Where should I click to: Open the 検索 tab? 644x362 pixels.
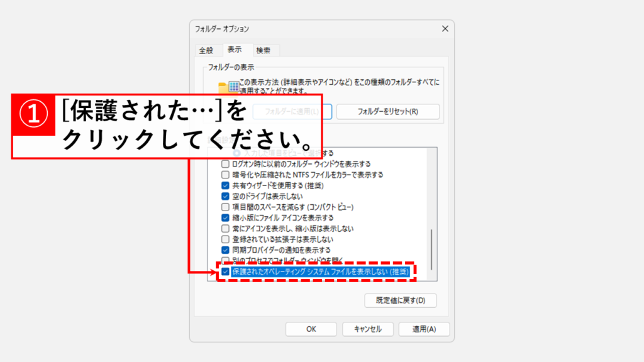[264, 50]
